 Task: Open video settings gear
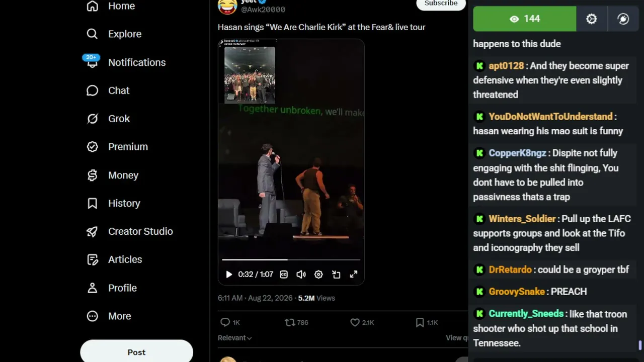click(x=318, y=275)
